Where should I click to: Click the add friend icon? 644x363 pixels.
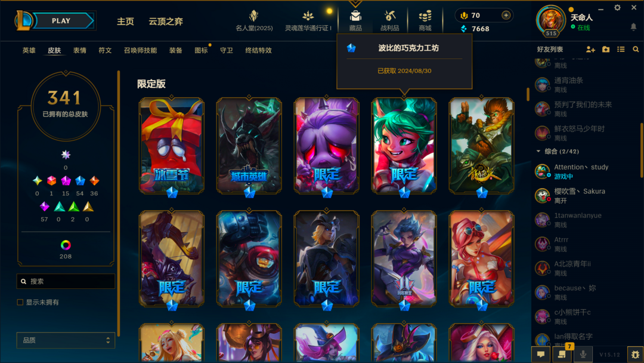coord(590,50)
